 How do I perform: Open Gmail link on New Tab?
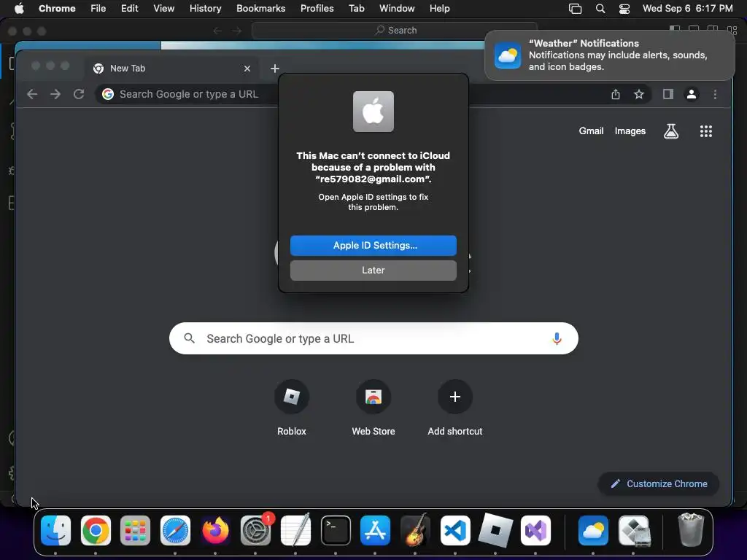point(591,131)
